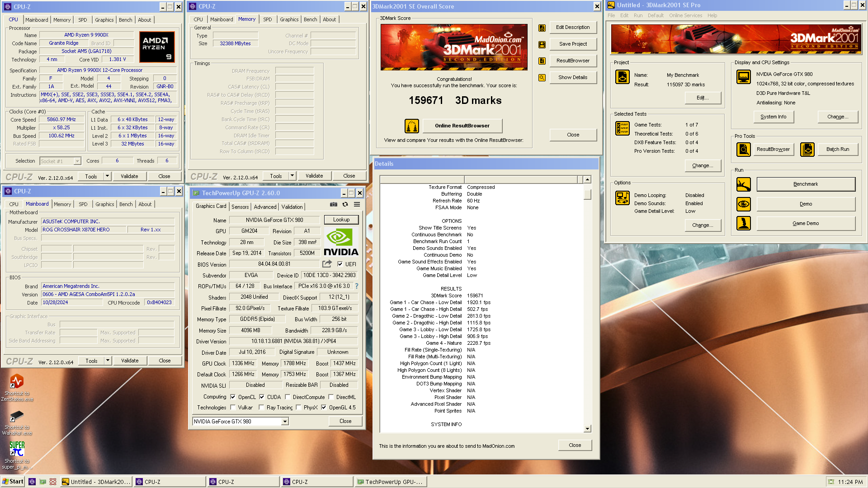Image resolution: width=868 pixels, height=488 pixels.
Task: Click the Selected Tests checklist icon
Action: pyautogui.click(x=623, y=128)
